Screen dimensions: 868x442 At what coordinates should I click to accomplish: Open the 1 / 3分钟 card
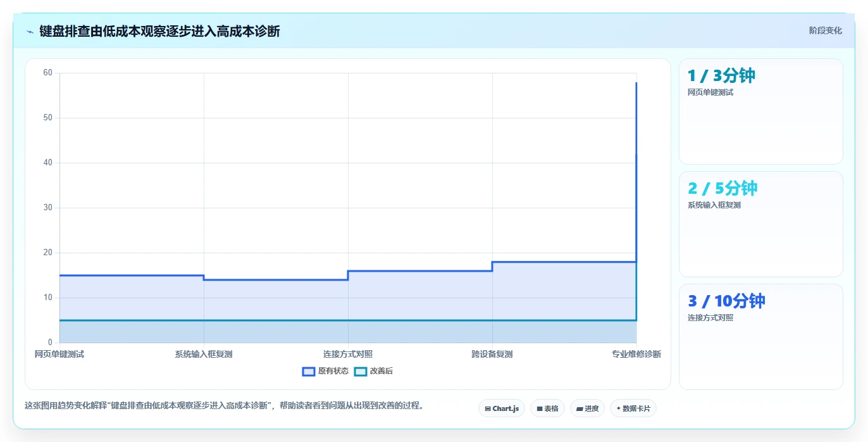coord(760,111)
